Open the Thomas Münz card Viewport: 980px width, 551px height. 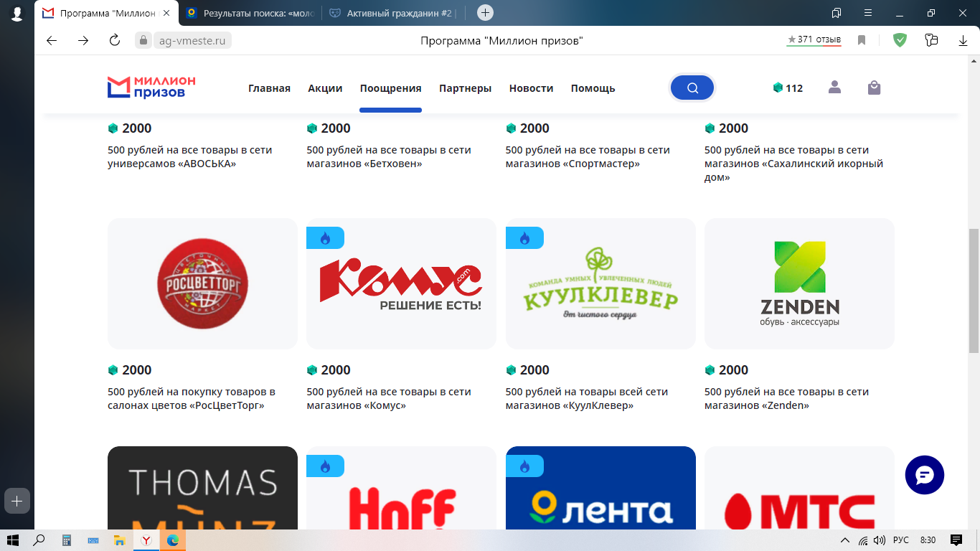coord(202,488)
